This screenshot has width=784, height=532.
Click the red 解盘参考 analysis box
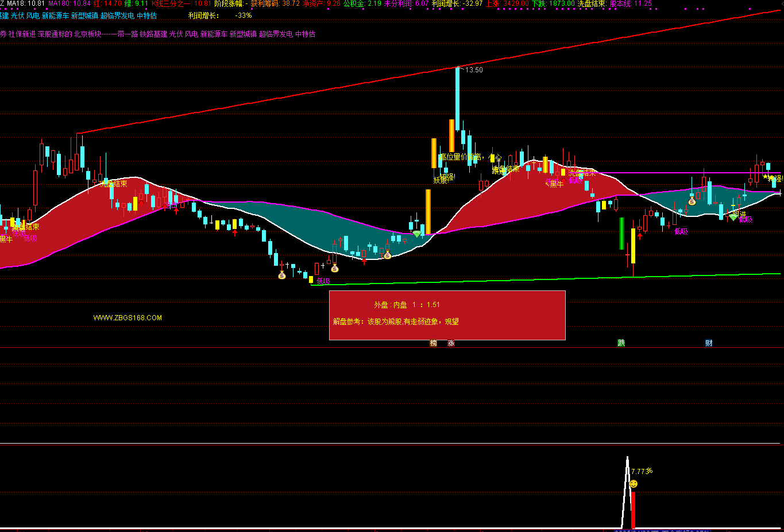tap(447, 315)
